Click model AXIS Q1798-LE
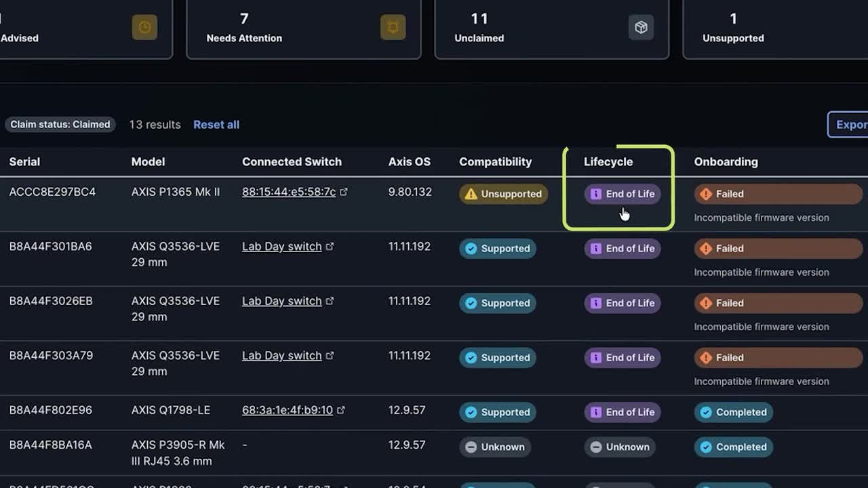Viewport: 868px width, 488px height. tap(171, 410)
